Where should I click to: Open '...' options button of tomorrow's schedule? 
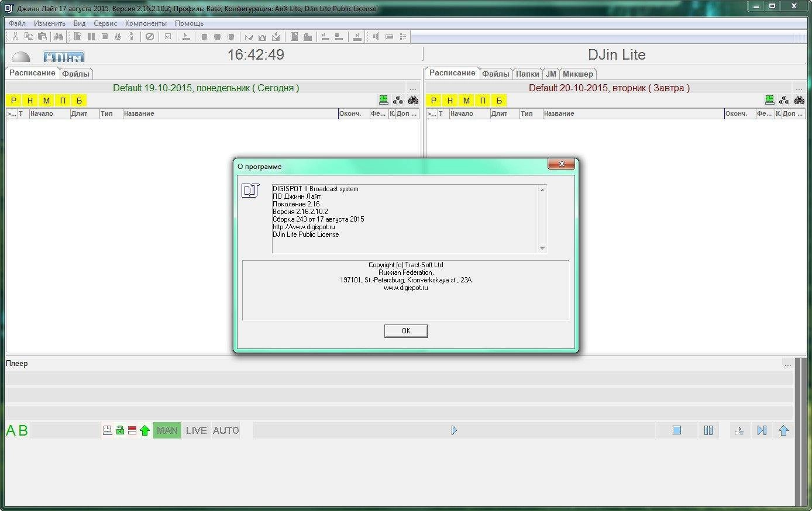[799, 88]
